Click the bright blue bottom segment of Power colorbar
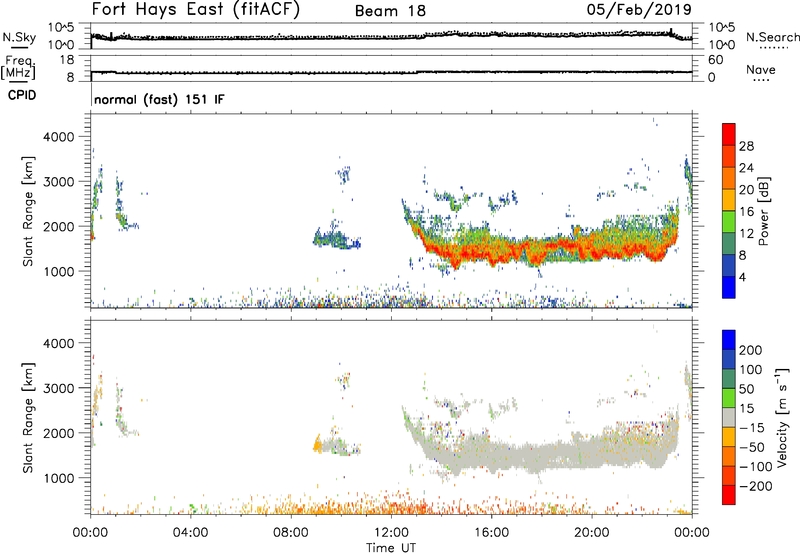 pyautogui.click(x=729, y=287)
